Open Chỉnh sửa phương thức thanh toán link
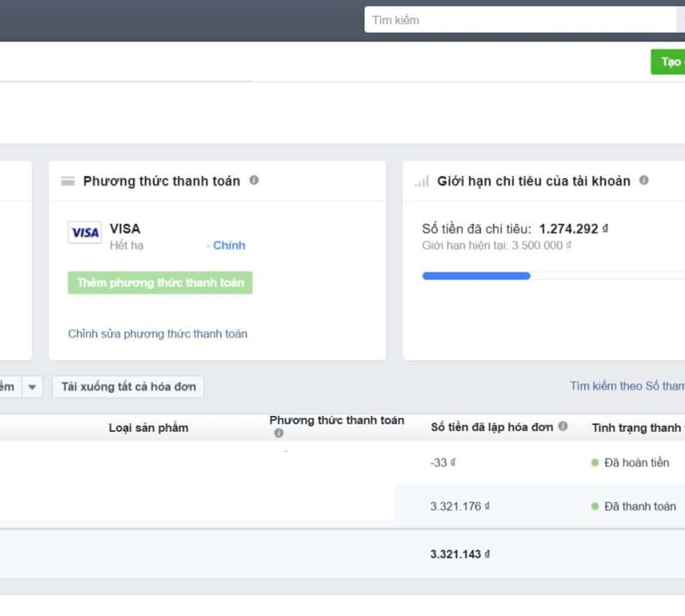 pyautogui.click(x=158, y=334)
